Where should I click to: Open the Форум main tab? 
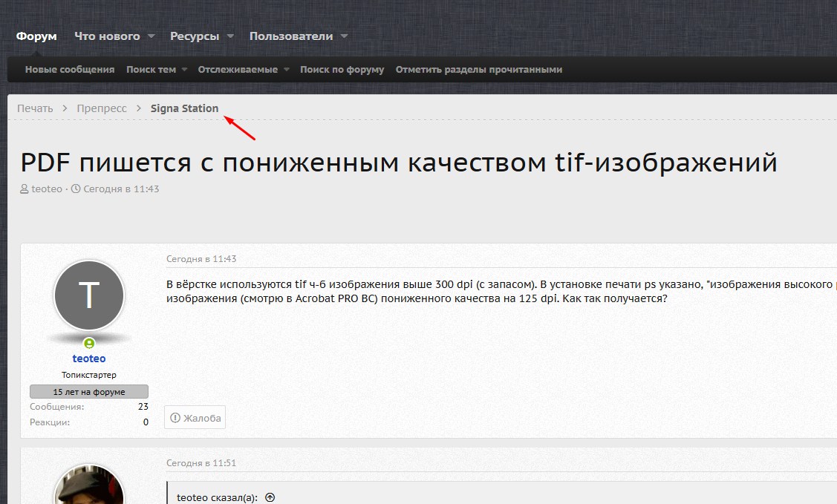pos(36,36)
